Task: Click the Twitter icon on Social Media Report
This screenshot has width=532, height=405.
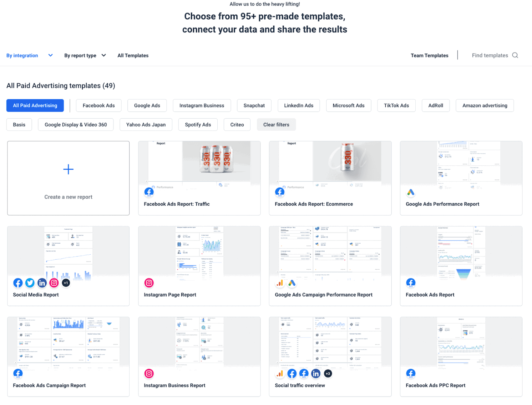Action: click(x=30, y=282)
